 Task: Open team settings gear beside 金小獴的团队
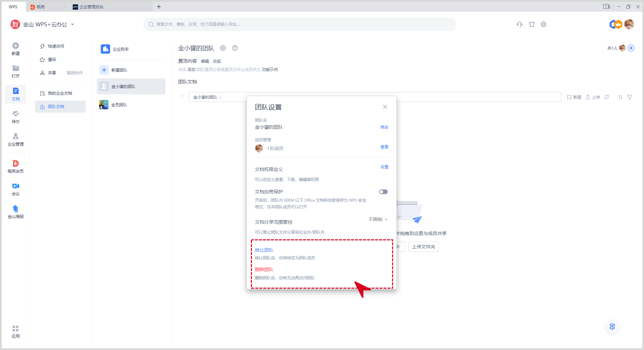[x=223, y=48]
